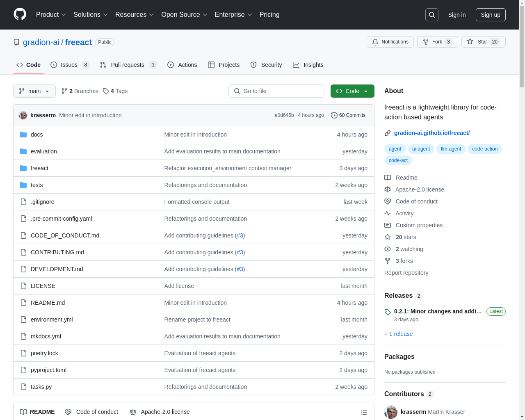Click the book icon next to Readme
525x420 pixels.
coord(388,178)
